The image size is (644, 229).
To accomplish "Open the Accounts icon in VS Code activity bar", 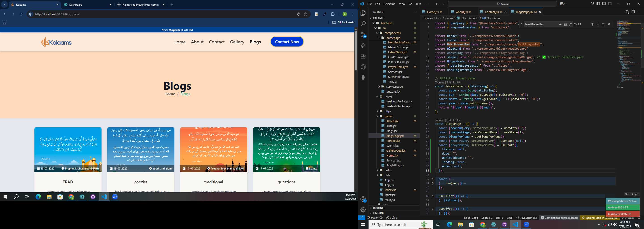I will point(363,199).
